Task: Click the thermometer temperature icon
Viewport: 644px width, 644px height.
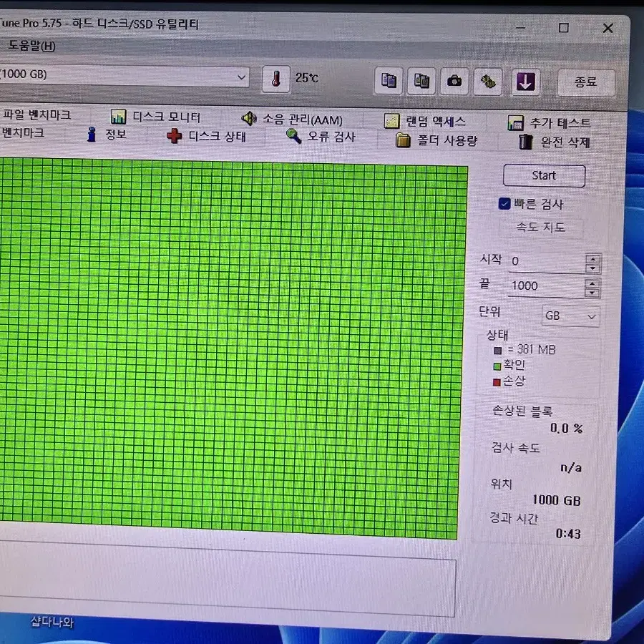Action: [276, 79]
